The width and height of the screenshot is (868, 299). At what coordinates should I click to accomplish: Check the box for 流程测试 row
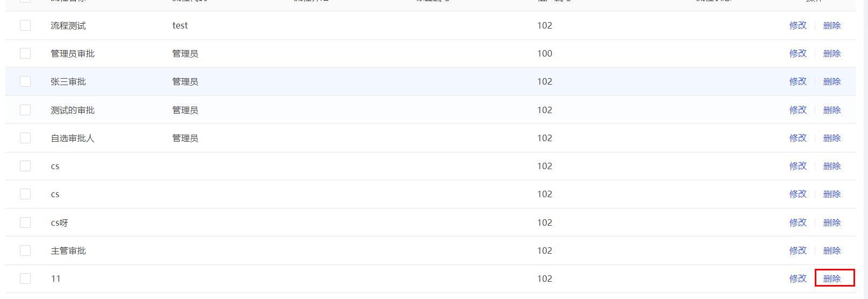25,25
